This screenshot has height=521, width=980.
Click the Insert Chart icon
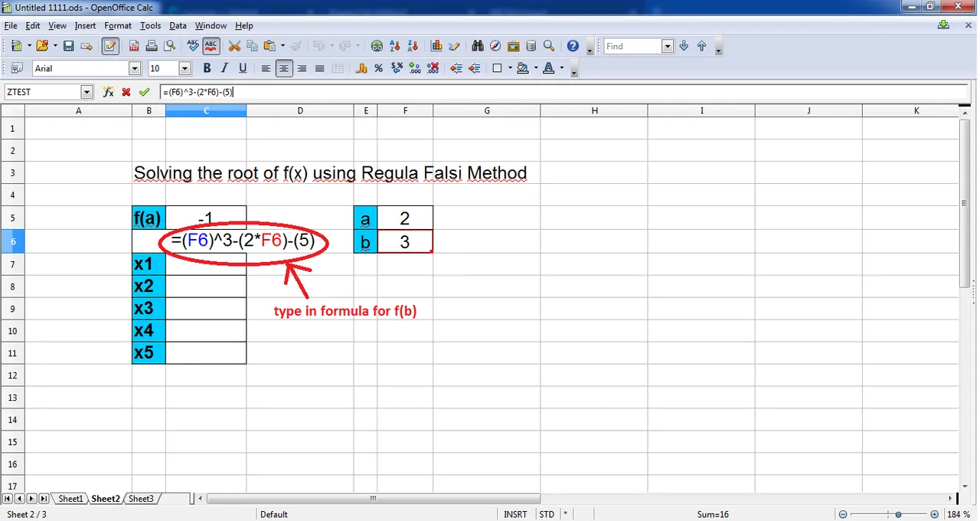[436, 46]
